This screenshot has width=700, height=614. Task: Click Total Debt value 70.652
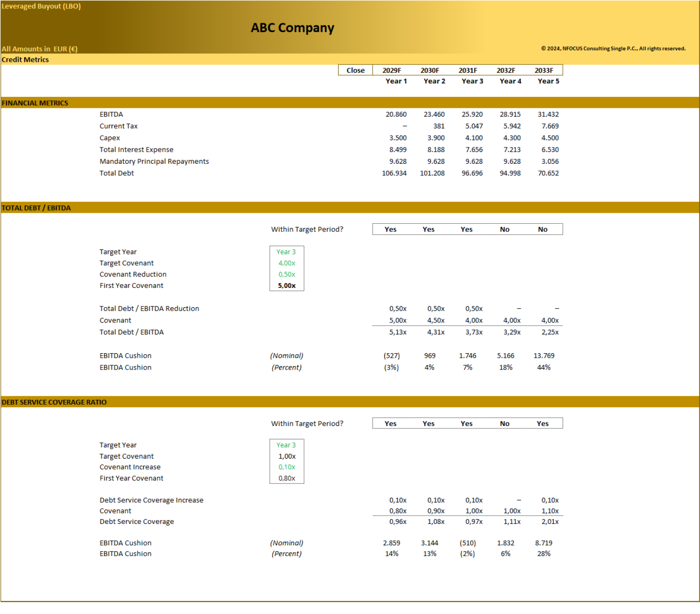click(x=548, y=173)
